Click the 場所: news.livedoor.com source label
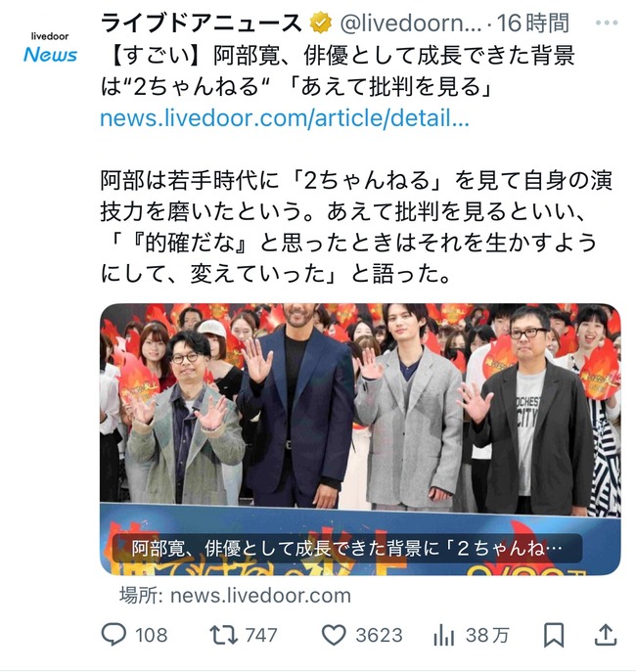 [x=235, y=596]
